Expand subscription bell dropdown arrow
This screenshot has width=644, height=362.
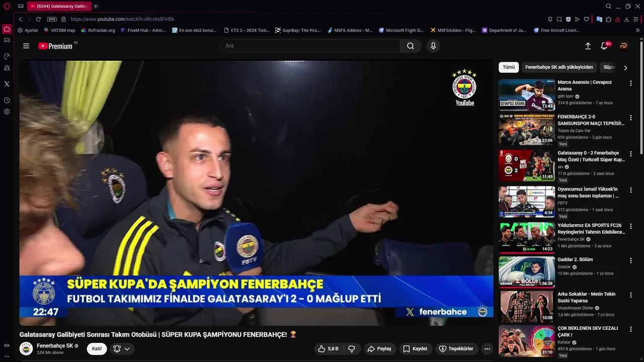pos(127,349)
